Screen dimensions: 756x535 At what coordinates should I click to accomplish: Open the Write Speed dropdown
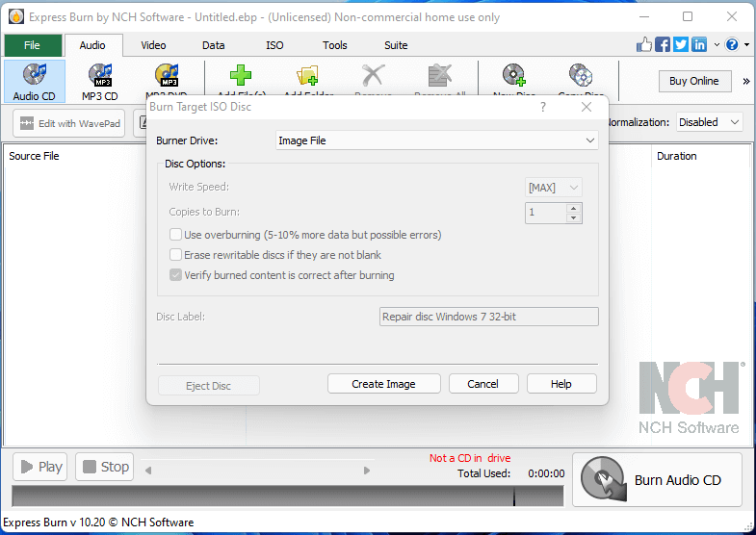(553, 188)
